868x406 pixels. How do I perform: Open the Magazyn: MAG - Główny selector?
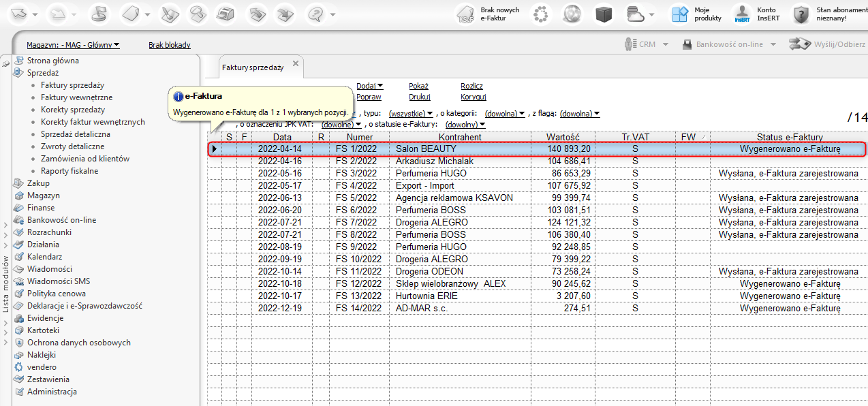click(x=73, y=45)
